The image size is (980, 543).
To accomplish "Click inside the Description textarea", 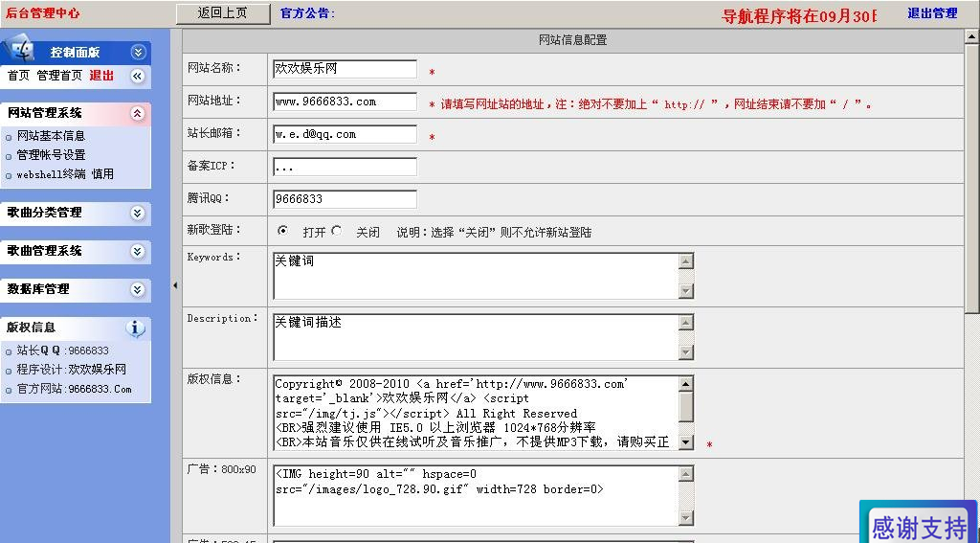I will pos(476,337).
